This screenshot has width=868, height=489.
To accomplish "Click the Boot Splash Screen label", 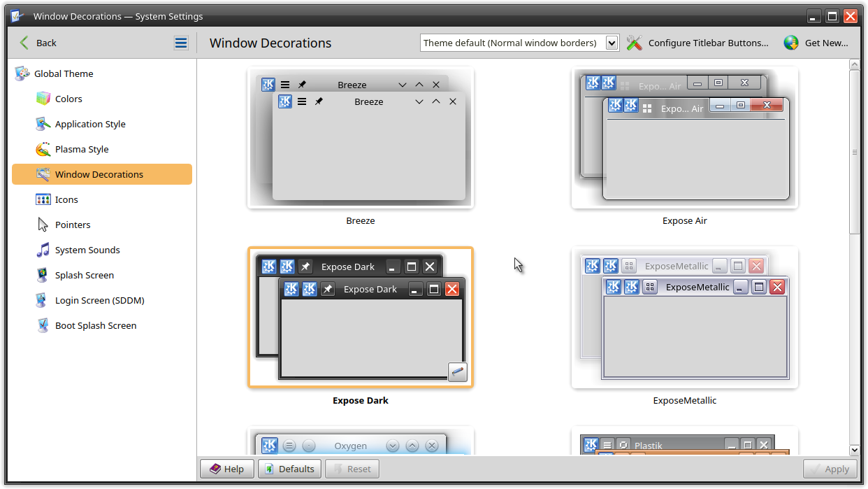I will click(x=96, y=325).
